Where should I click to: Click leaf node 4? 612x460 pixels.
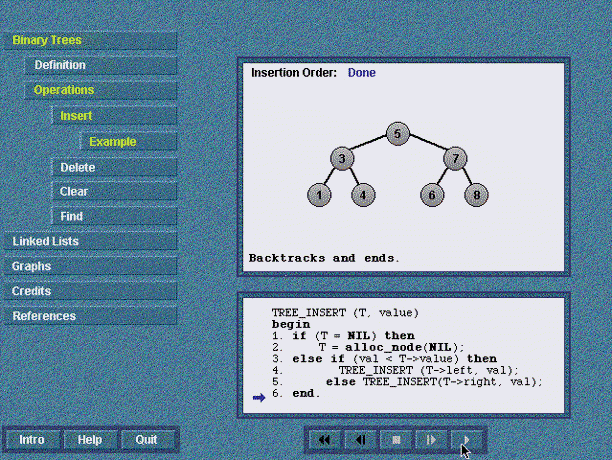click(363, 195)
